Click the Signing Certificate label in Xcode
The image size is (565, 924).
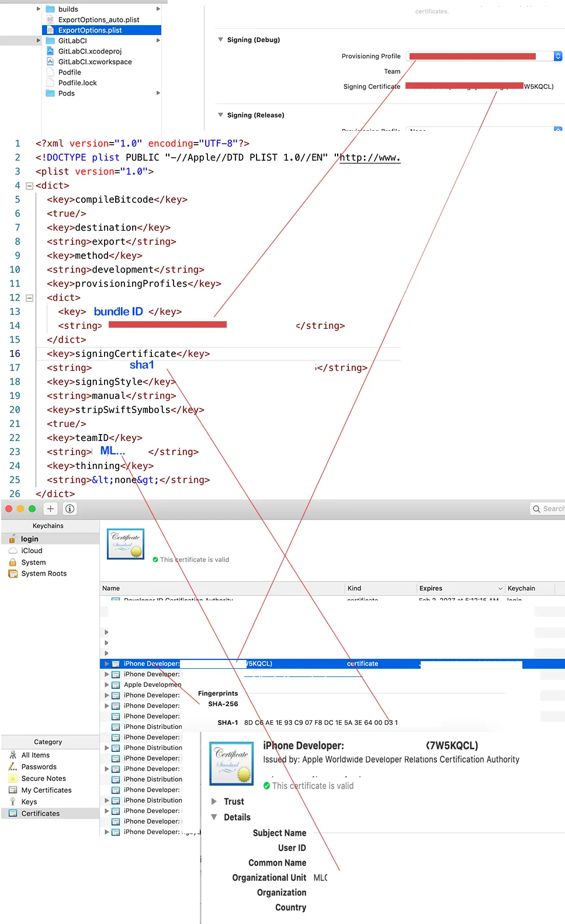coord(372,86)
